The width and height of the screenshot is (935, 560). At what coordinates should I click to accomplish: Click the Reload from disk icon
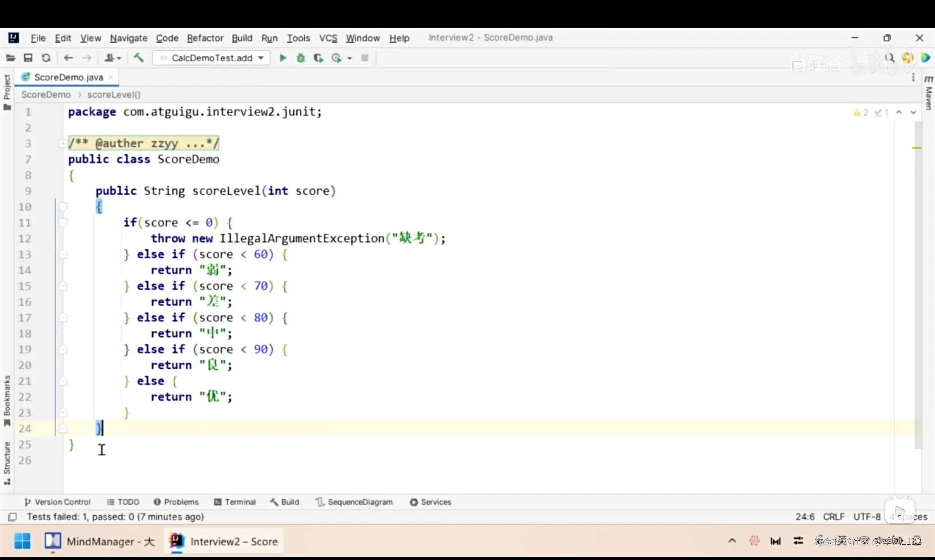(x=46, y=58)
